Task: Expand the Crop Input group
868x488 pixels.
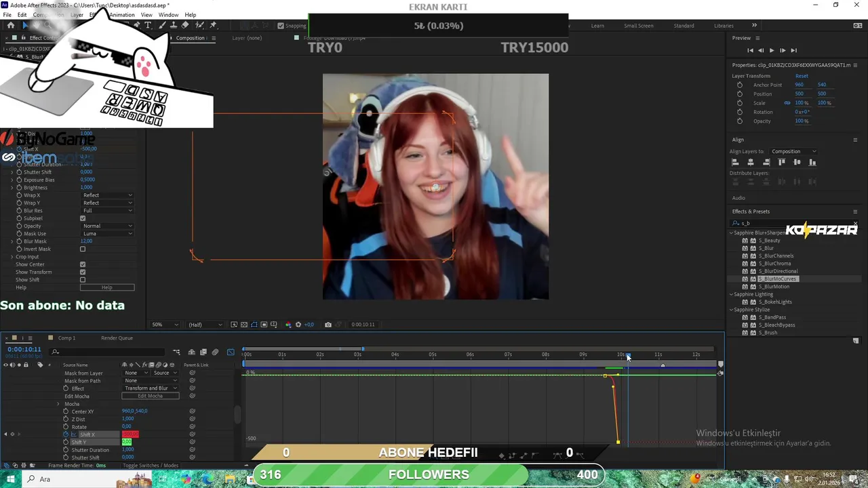Action: (12, 257)
